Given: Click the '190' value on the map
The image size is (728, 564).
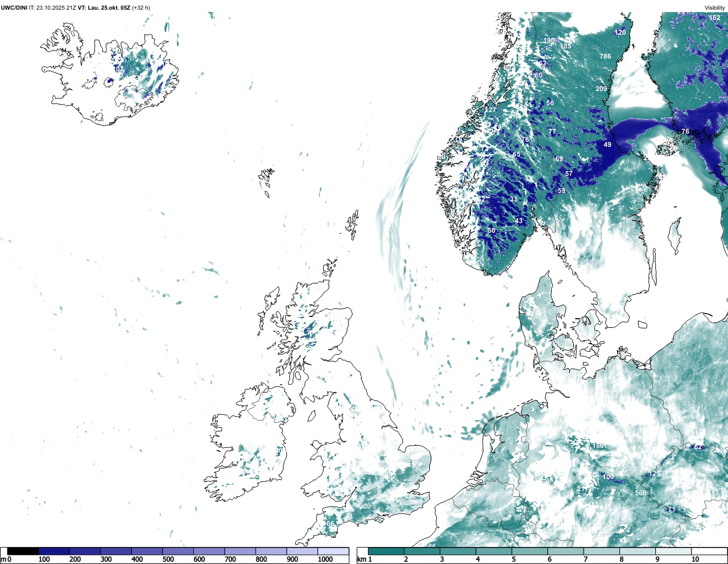Looking at the screenshot, I should coord(549,40).
